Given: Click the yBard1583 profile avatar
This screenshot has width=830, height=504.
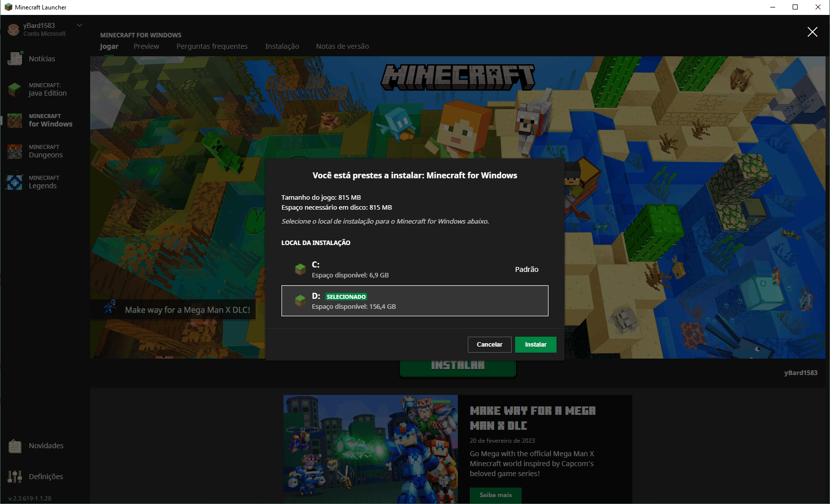Looking at the screenshot, I should [x=13, y=30].
